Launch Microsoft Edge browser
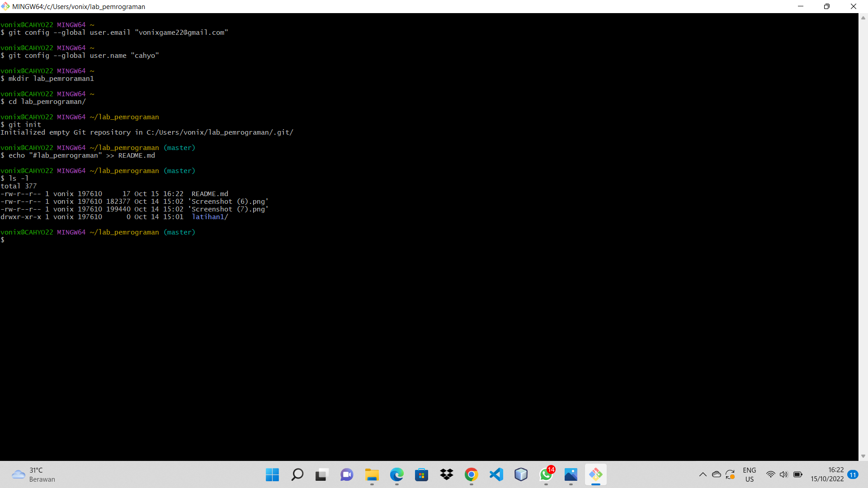 pyautogui.click(x=396, y=475)
